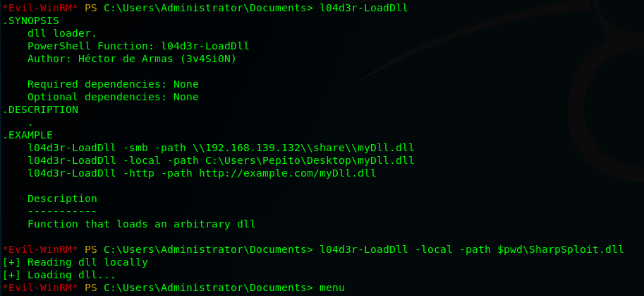This screenshot has width=644, height=296.
Task: Click the 'Description' subheading above the dashes
Action: point(63,199)
